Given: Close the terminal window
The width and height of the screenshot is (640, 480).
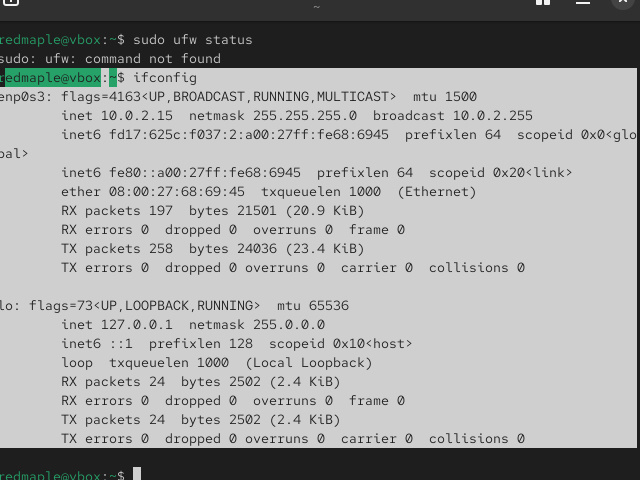Looking at the screenshot, I should pos(622,3).
